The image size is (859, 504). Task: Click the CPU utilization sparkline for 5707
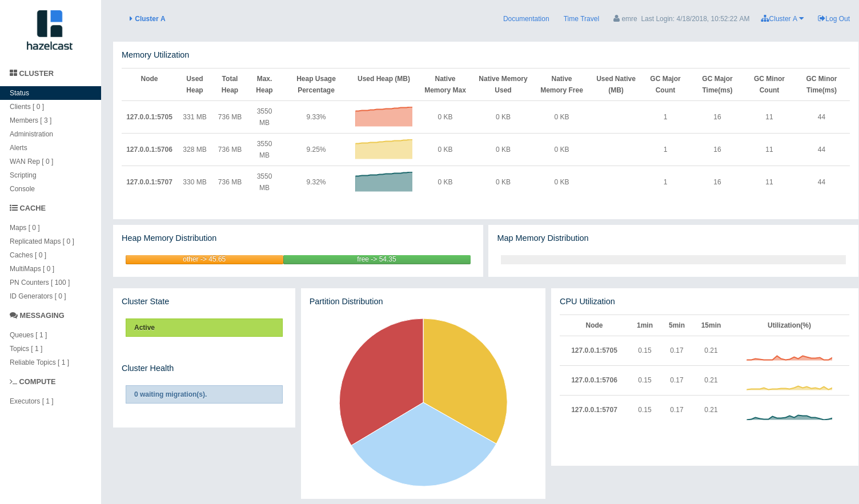[789, 417]
